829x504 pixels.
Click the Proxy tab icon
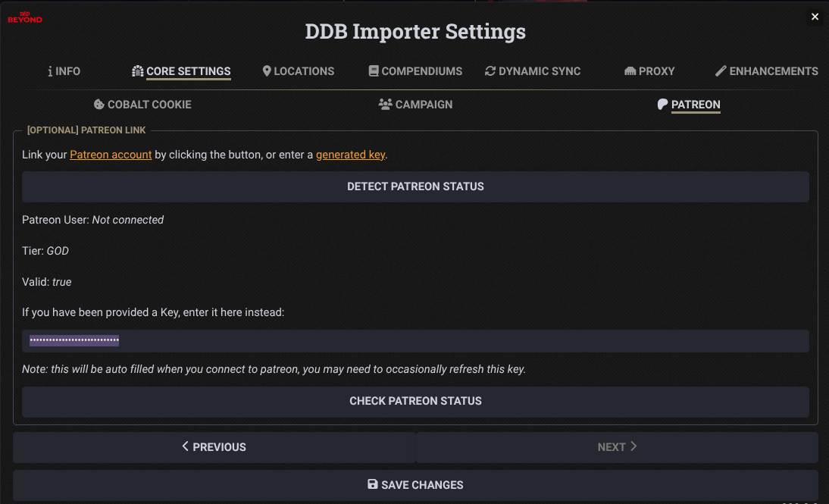[630, 71]
